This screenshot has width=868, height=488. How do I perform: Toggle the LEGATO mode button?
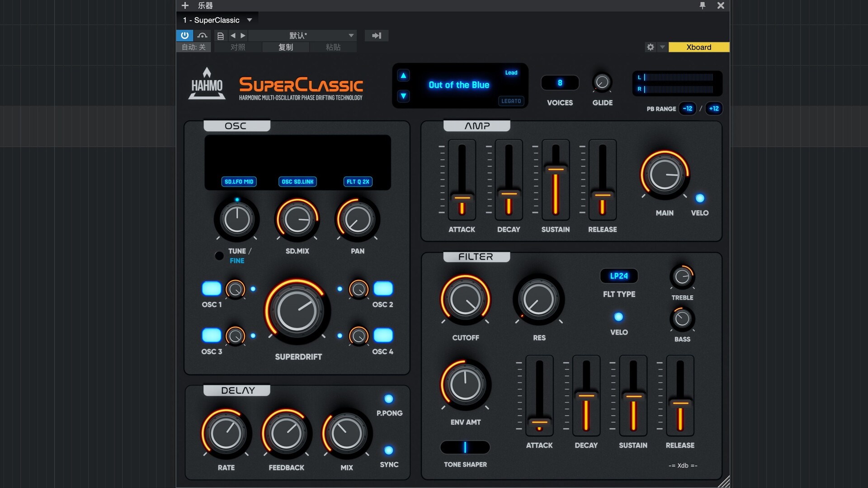coord(511,101)
